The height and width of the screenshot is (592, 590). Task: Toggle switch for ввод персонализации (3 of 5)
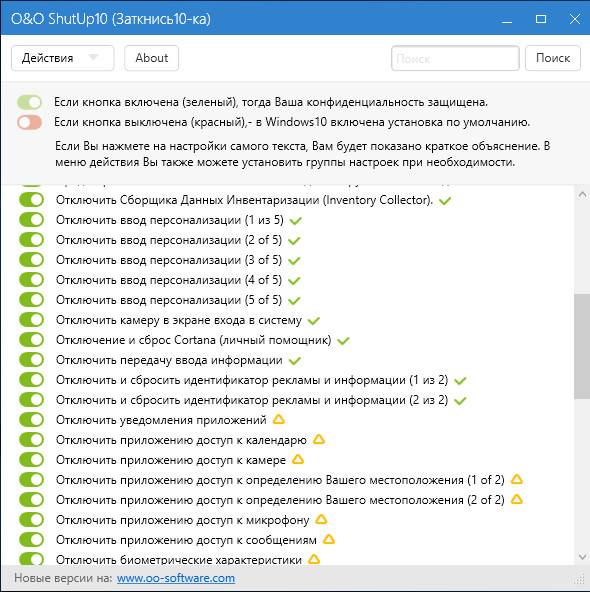tap(31, 260)
